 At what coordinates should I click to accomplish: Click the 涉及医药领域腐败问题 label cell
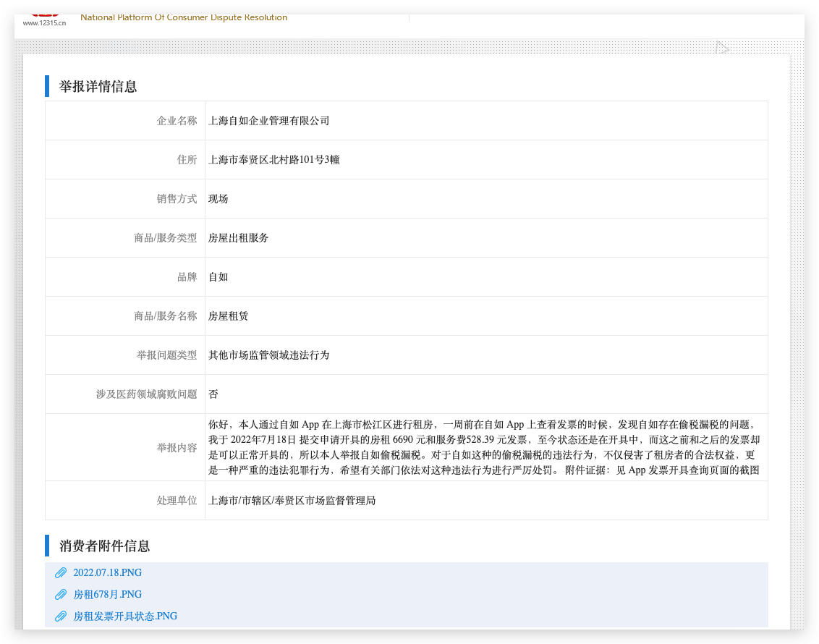point(125,394)
